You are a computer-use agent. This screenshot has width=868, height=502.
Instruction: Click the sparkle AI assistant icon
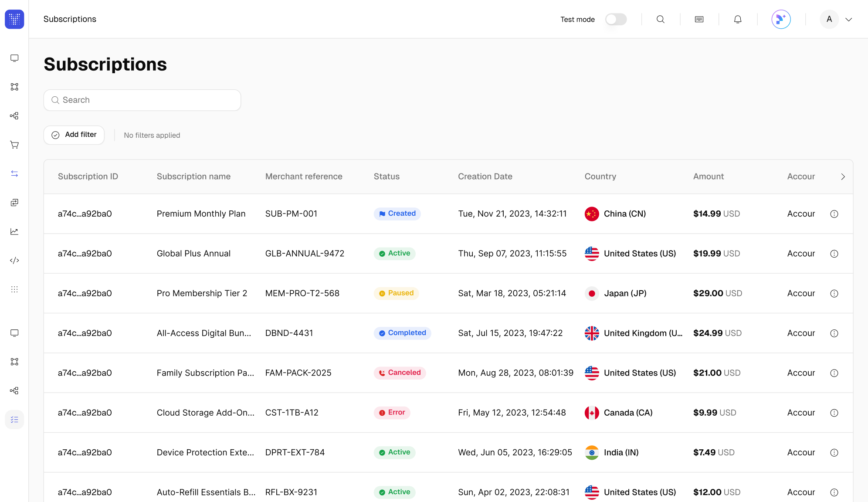pyautogui.click(x=781, y=19)
